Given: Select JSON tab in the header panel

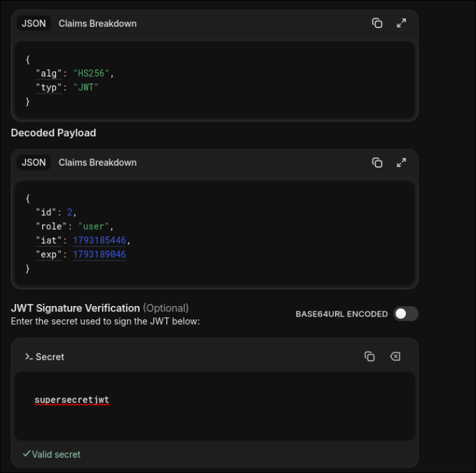Looking at the screenshot, I should 33,23.
